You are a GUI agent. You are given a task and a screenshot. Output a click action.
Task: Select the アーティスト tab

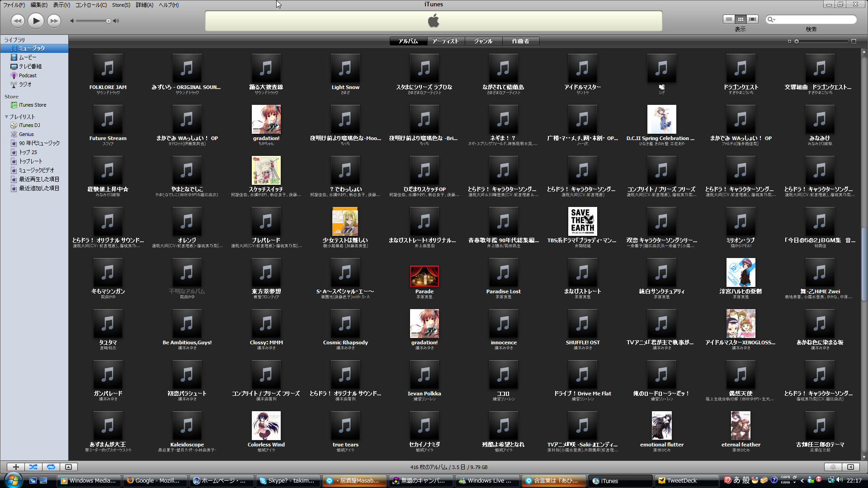[445, 41]
